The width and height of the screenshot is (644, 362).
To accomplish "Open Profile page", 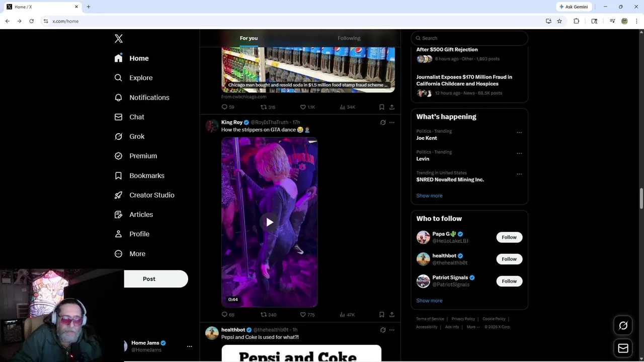I will point(132,234).
